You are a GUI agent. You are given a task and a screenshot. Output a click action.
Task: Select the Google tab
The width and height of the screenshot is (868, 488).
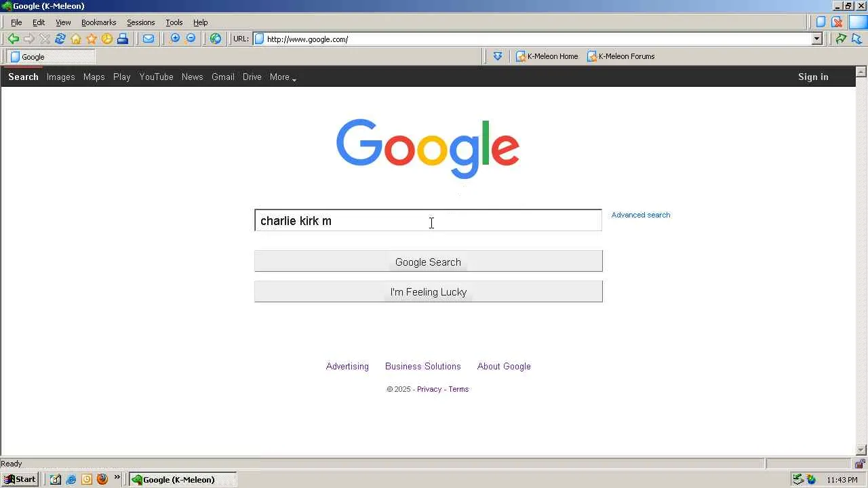[50, 57]
